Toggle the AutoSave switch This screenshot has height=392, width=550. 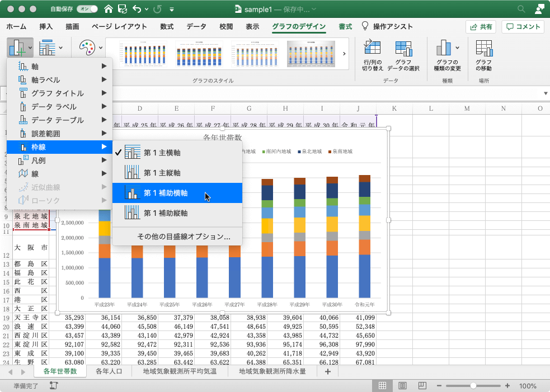pos(87,9)
